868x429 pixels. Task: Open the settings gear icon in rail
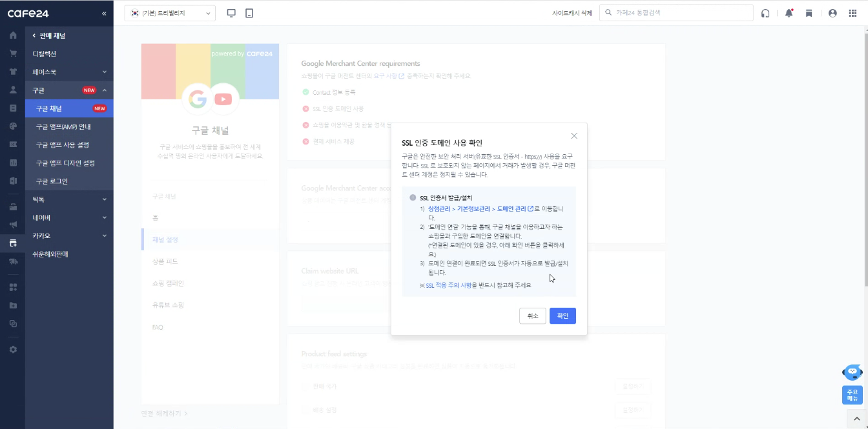(x=13, y=350)
